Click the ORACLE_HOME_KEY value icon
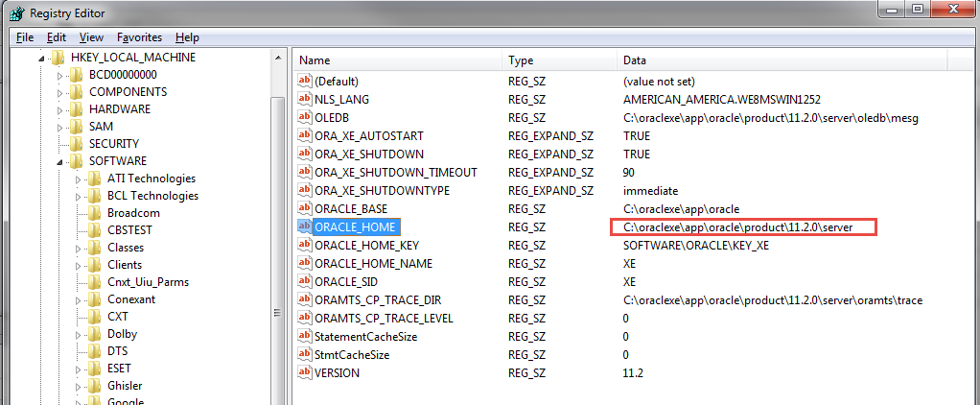 click(x=304, y=245)
